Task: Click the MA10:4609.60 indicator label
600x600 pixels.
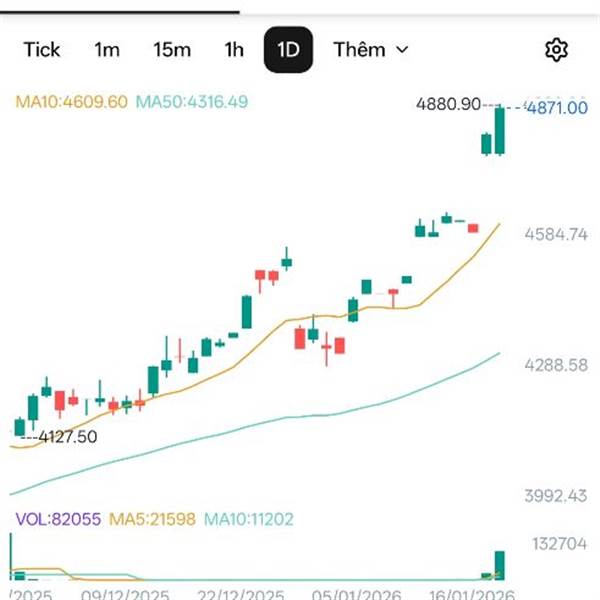Action: click(71, 101)
